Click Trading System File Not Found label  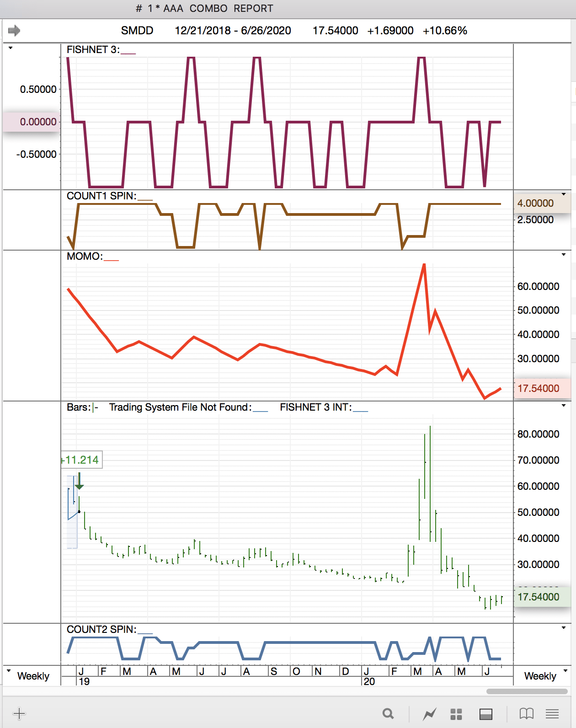[180, 407]
